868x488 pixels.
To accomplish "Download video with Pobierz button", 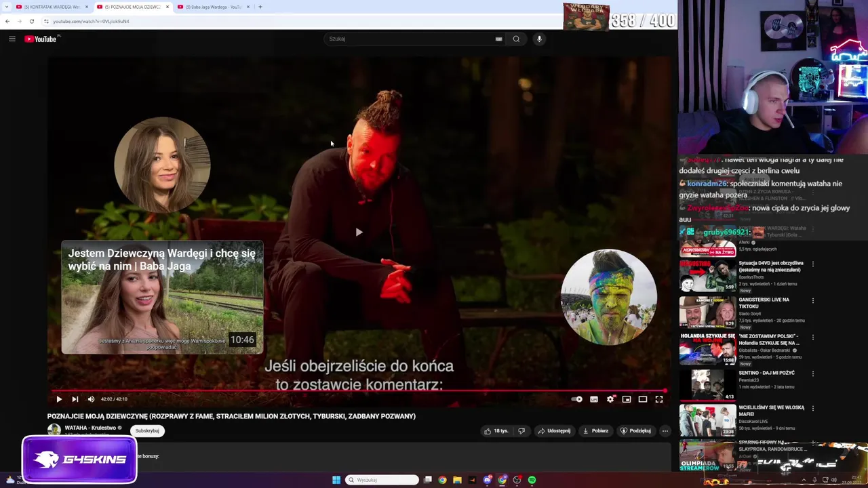I will pyautogui.click(x=596, y=431).
